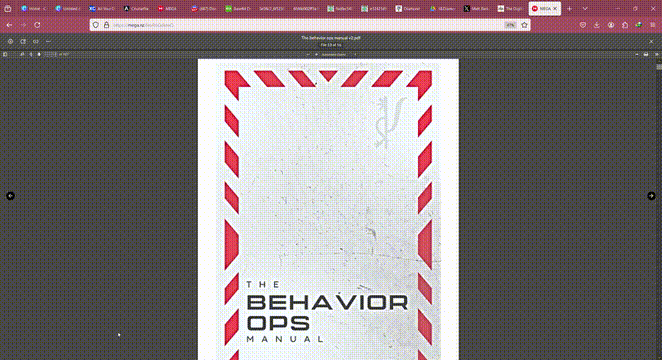662x360 pixels.
Task: Open the Firefox downloads panel
Action: point(597,25)
